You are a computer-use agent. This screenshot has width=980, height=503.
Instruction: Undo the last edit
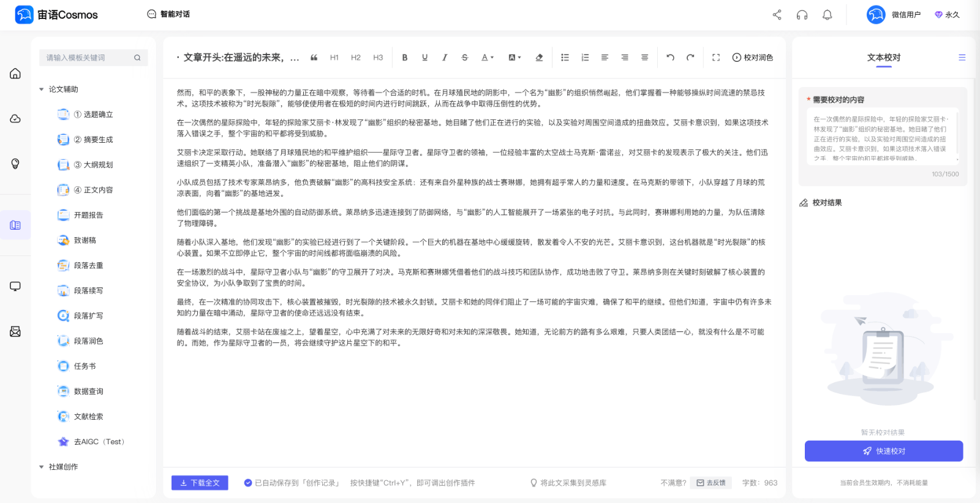(670, 58)
